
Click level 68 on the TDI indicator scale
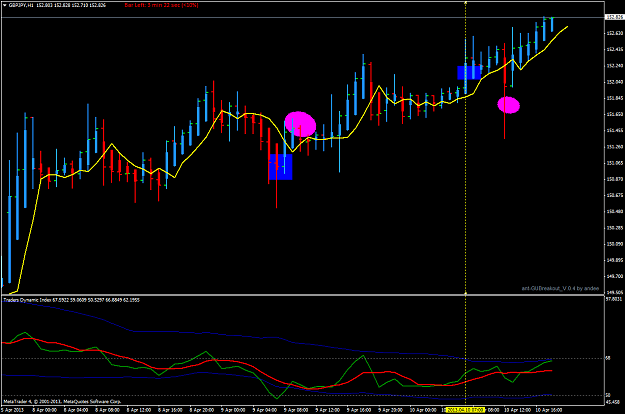point(608,359)
